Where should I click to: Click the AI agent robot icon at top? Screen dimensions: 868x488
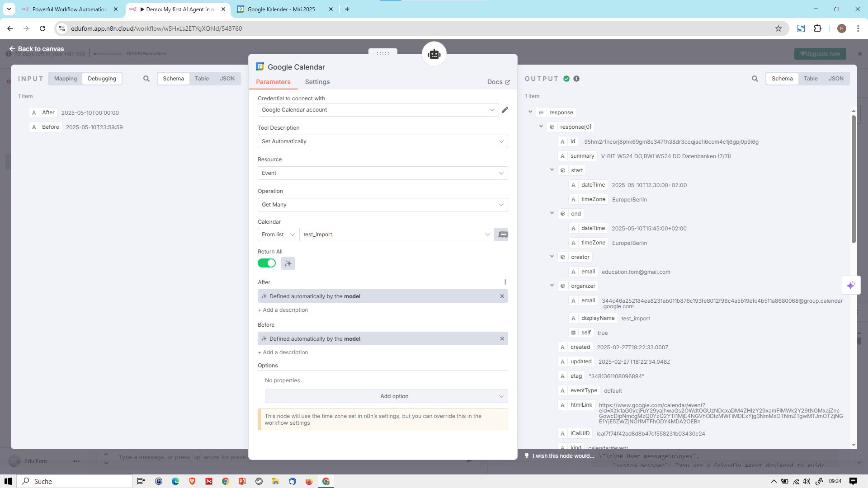pyautogui.click(x=434, y=54)
